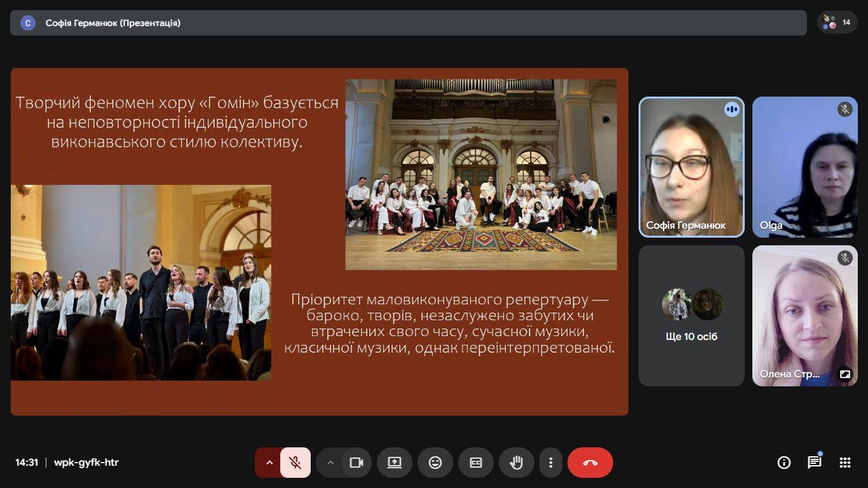868x488 pixels.
Task: Raise your hand in the meeting
Action: click(516, 463)
